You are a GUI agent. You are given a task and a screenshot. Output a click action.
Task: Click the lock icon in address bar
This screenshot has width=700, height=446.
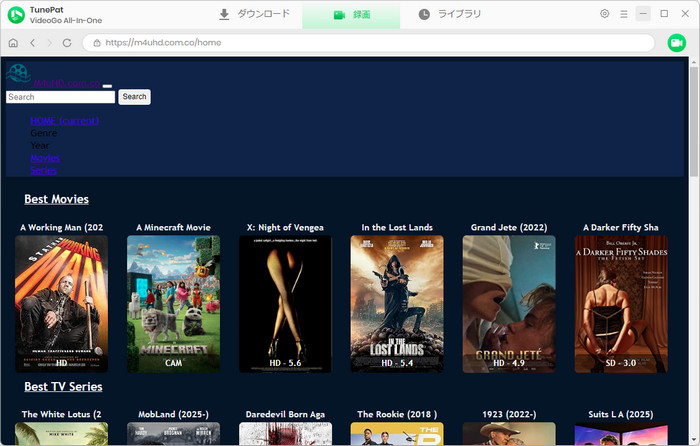pyautogui.click(x=97, y=43)
